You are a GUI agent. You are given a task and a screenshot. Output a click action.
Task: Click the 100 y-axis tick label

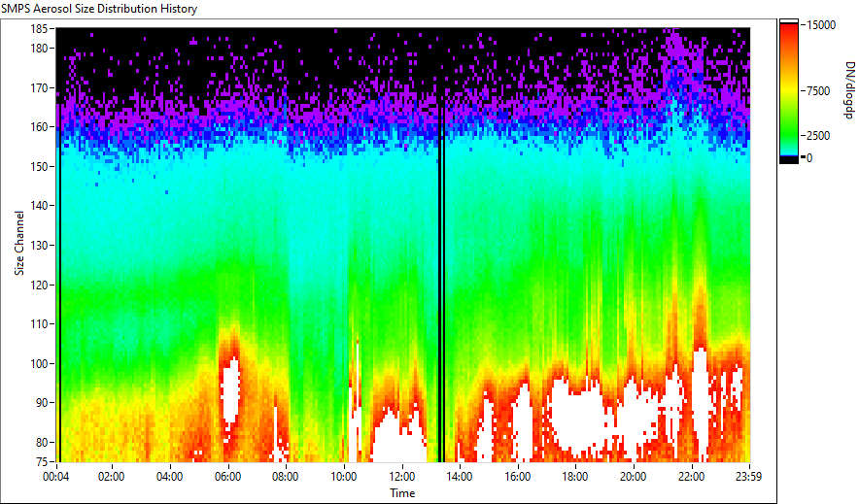coord(39,363)
